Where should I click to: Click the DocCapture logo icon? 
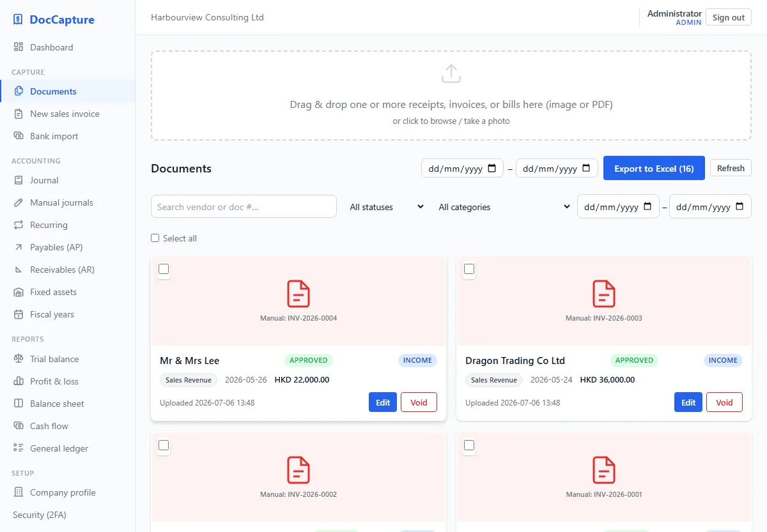18,20
